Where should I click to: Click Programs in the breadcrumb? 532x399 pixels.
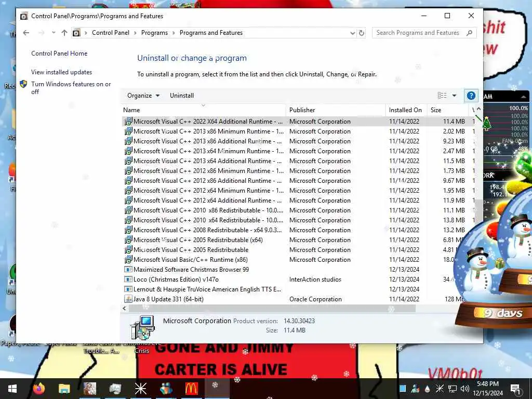154,33
